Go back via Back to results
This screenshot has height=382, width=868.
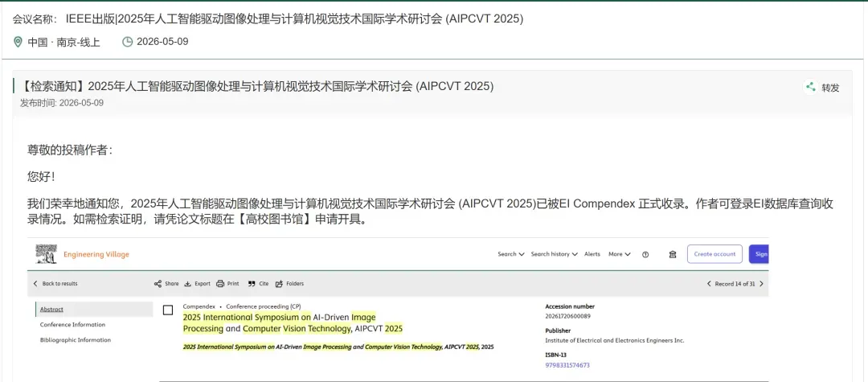point(55,283)
